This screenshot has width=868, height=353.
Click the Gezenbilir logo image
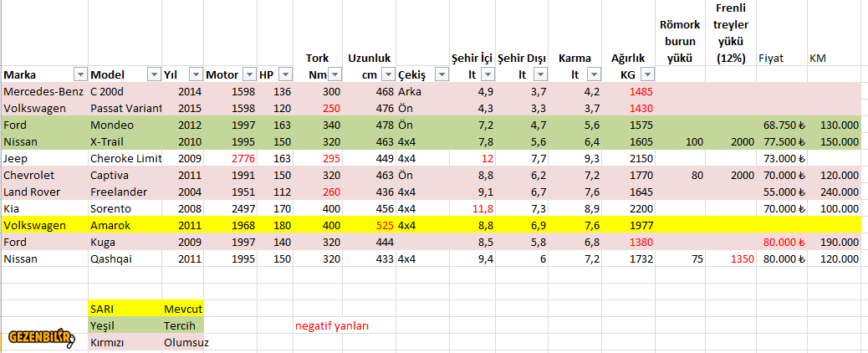click(x=42, y=337)
